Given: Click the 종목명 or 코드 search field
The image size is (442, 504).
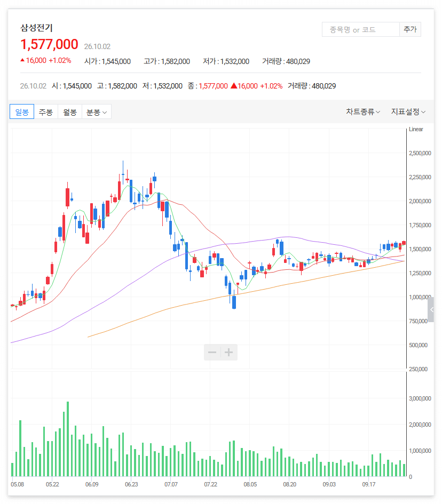Looking at the screenshot, I should pyautogui.click(x=361, y=29).
